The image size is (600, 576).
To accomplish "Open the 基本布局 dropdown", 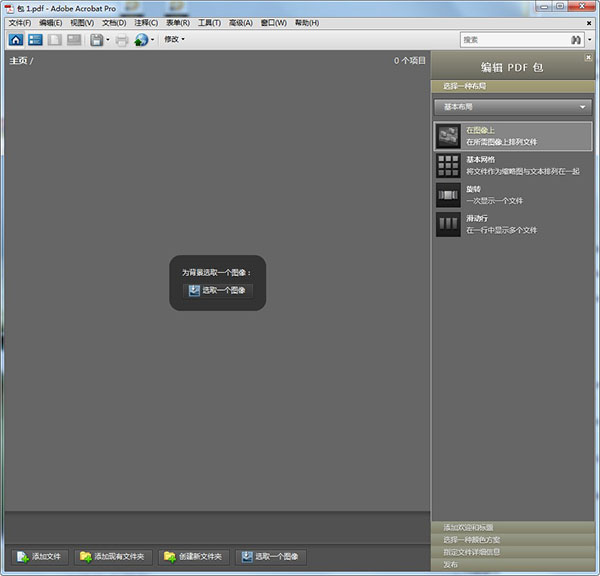I will click(x=514, y=107).
